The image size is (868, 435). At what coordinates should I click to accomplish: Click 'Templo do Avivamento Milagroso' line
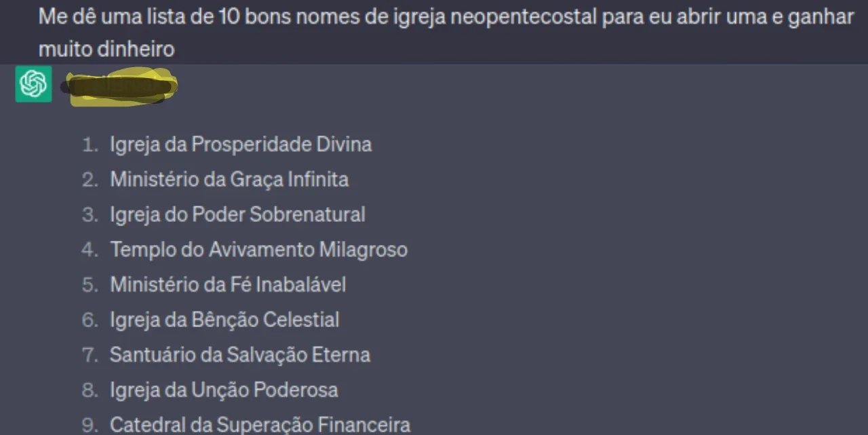pyautogui.click(x=258, y=250)
